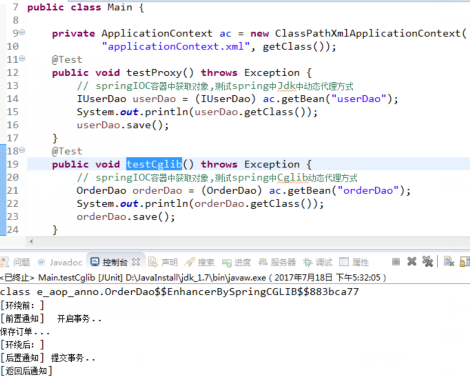This screenshot has width=470, height=384.
Task: Click the Remove Launch X icon
Action: 412,262
